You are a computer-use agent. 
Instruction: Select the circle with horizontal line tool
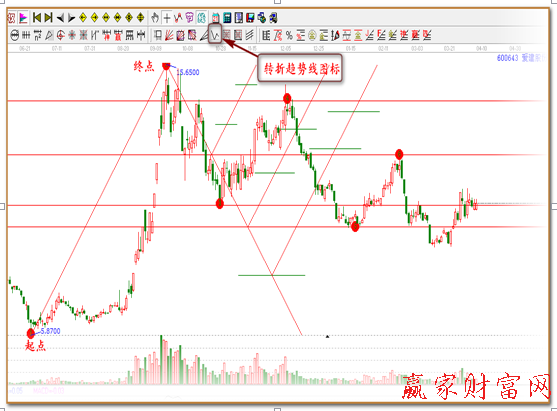(x=15, y=35)
